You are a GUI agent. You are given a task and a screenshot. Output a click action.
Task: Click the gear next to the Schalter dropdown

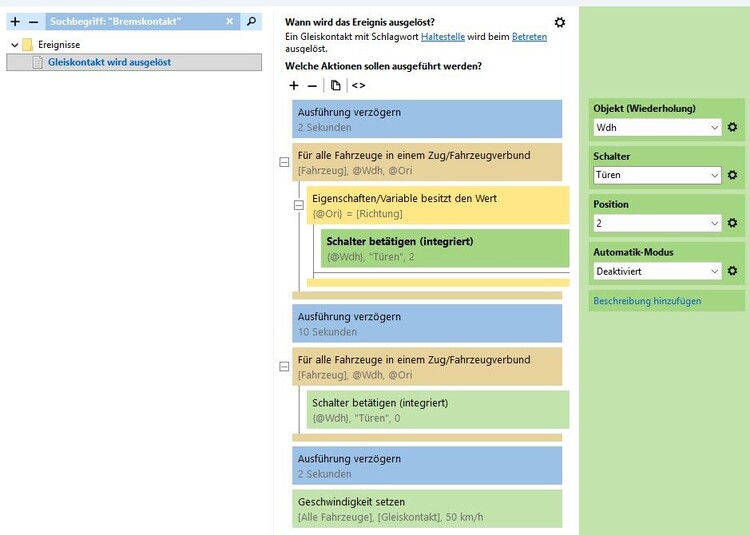click(x=732, y=175)
